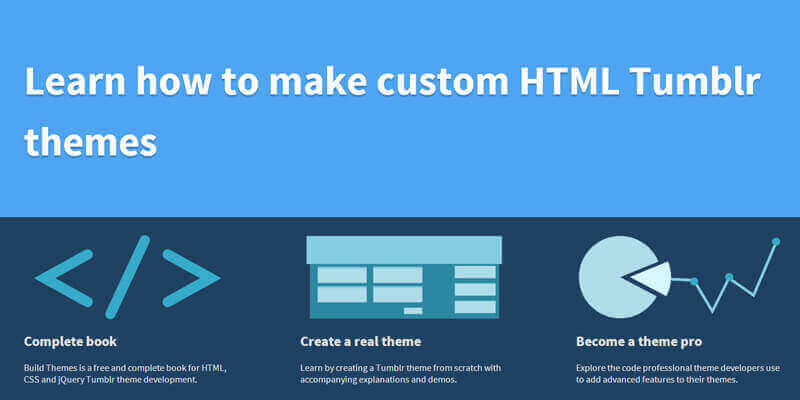Click the Learn by creating Tumblr theme paragraph
Screen dimensions: 800x400
pos(401,373)
